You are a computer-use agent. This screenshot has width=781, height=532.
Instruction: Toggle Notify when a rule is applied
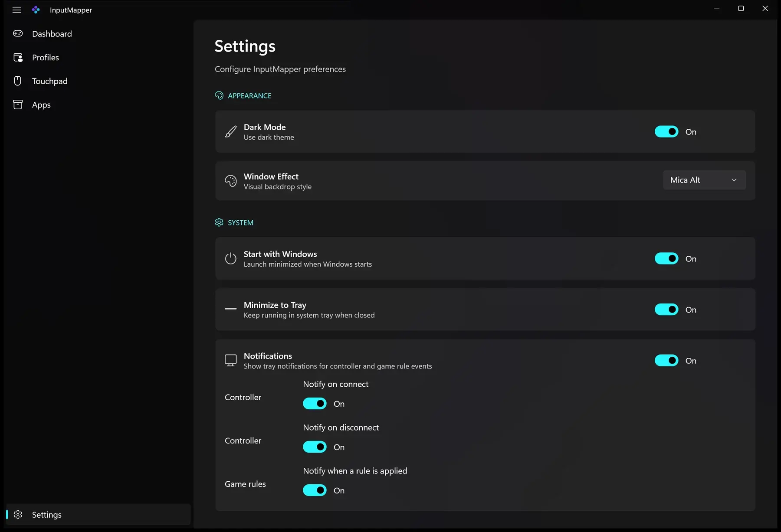point(315,490)
